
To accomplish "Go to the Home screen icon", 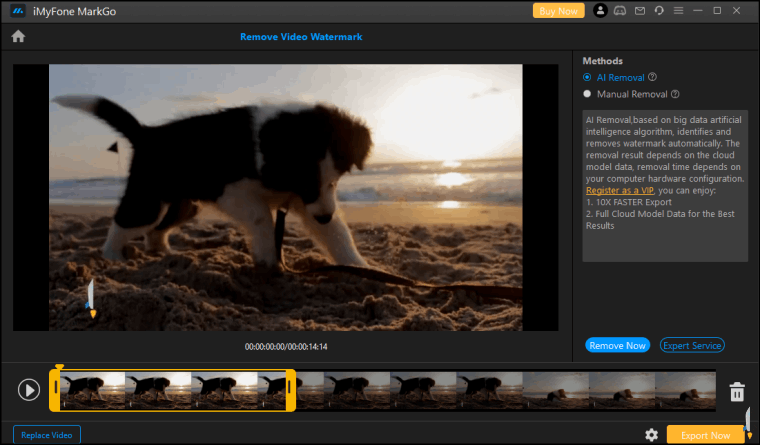I will click(18, 37).
